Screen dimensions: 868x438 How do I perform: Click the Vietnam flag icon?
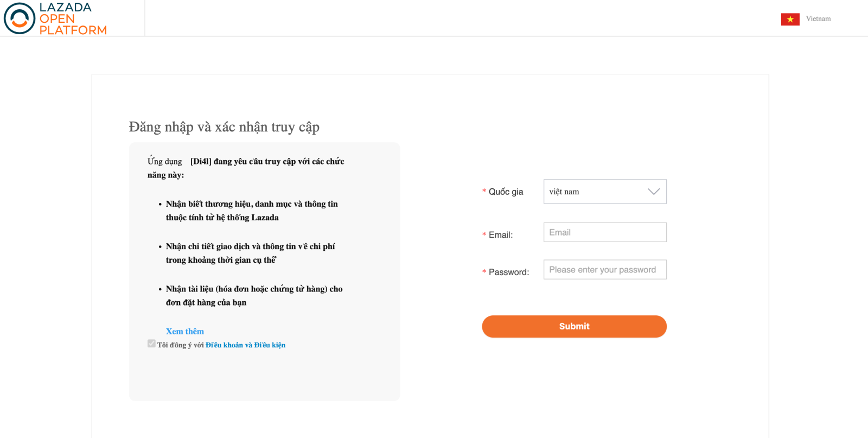790,19
